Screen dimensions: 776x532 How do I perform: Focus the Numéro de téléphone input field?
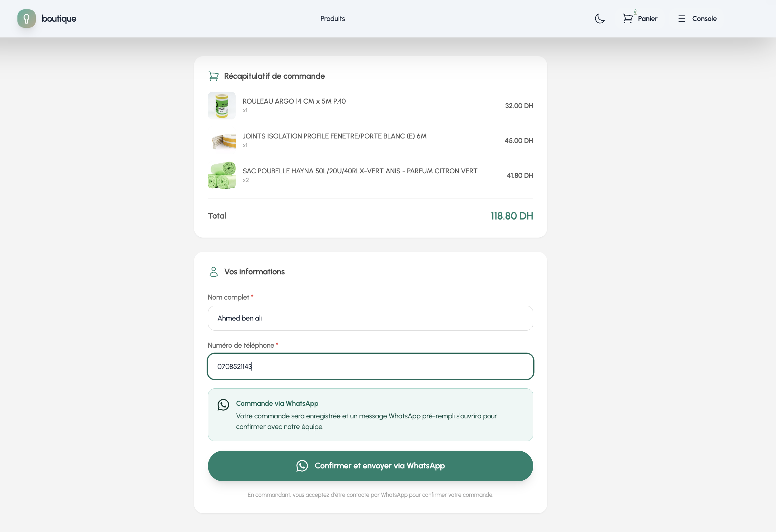[x=370, y=366]
